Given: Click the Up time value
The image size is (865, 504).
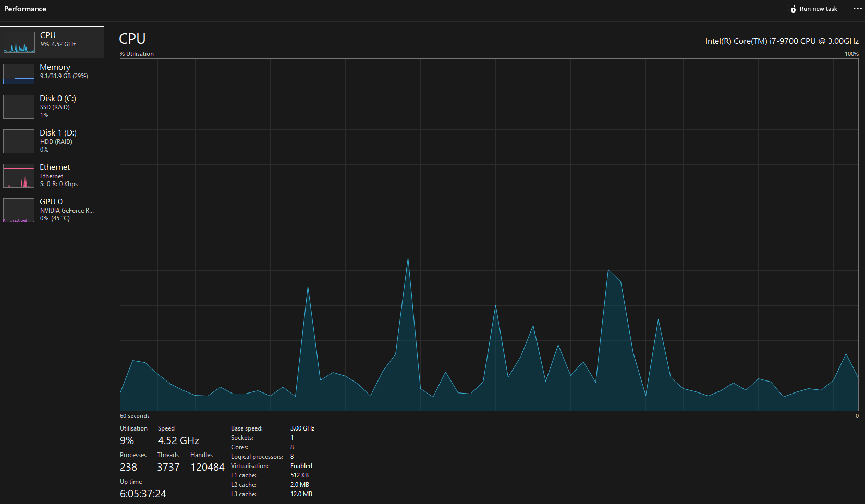Looking at the screenshot, I should point(143,494).
